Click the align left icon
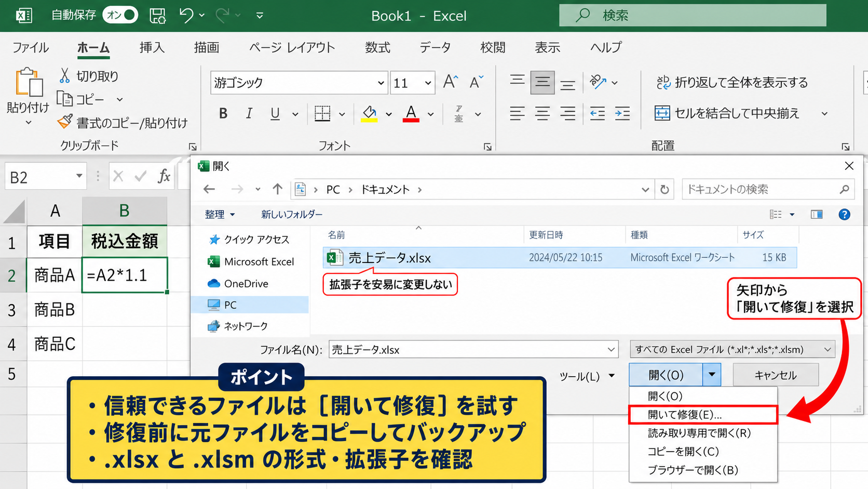The height and width of the screenshot is (489, 868). coord(517,113)
